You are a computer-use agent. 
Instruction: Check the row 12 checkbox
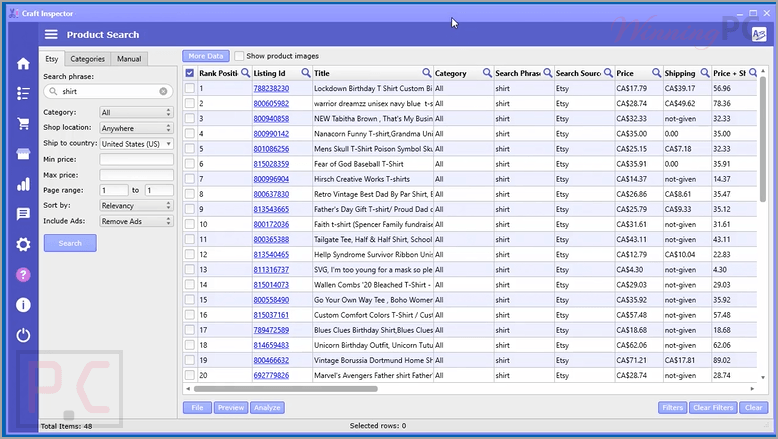[x=190, y=254]
